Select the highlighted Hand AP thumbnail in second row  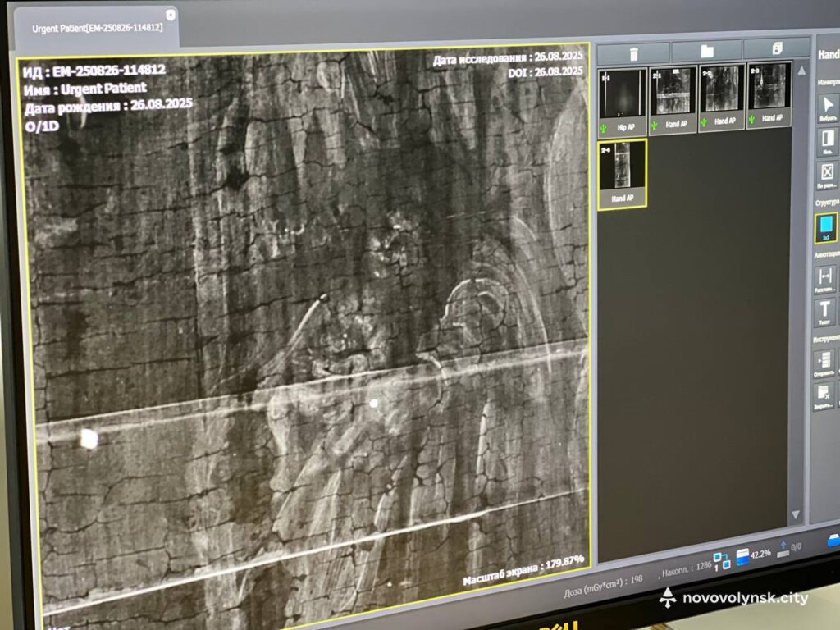[x=622, y=173]
